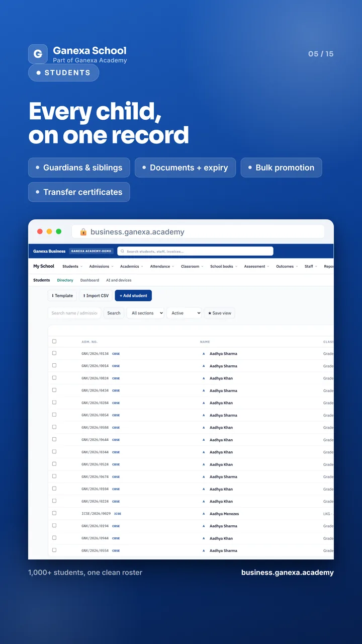Click the NAME column header
This screenshot has width=362, height=644.
[205, 342]
